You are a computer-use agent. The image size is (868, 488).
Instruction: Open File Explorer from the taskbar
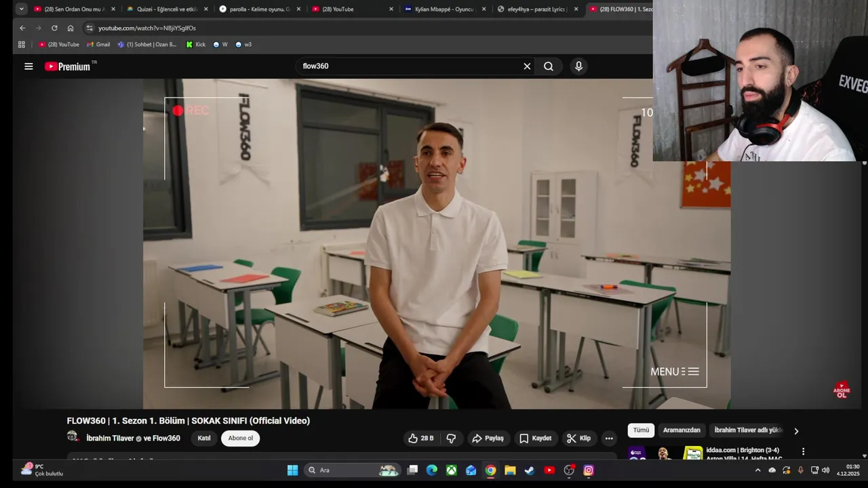[510, 470]
